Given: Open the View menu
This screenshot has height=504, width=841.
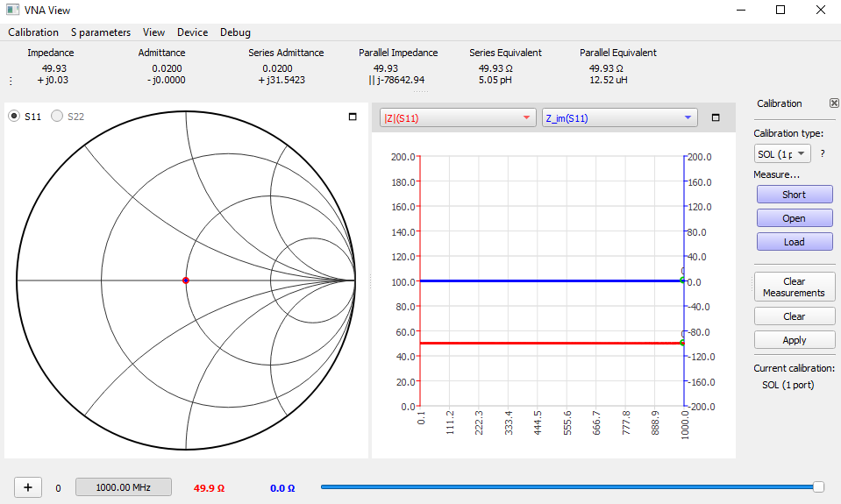Looking at the screenshot, I should click(x=153, y=32).
